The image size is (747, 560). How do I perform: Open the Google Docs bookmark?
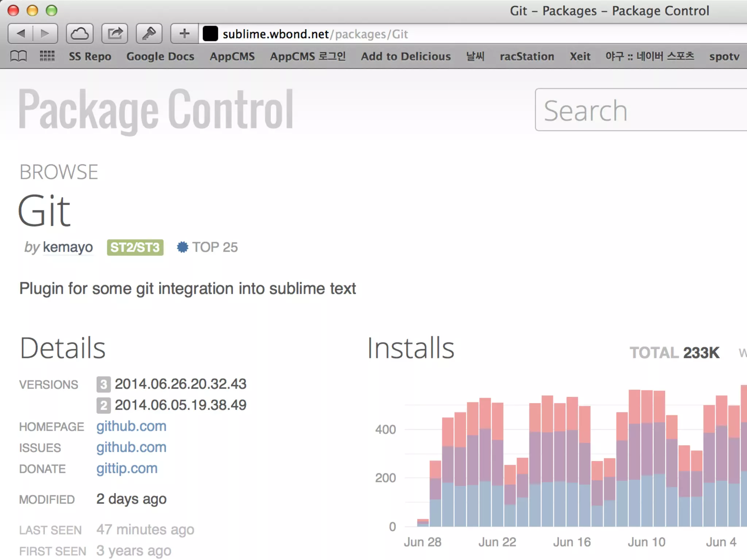[160, 57]
